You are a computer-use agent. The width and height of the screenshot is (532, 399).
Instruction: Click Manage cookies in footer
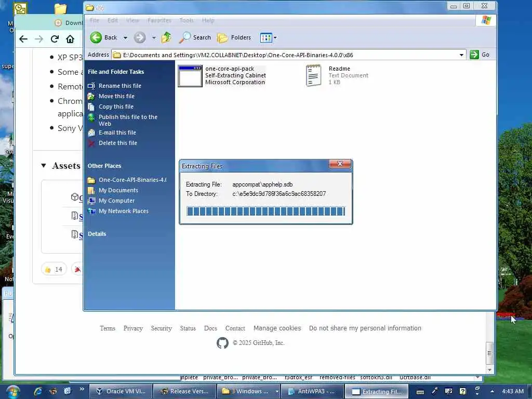click(x=277, y=328)
